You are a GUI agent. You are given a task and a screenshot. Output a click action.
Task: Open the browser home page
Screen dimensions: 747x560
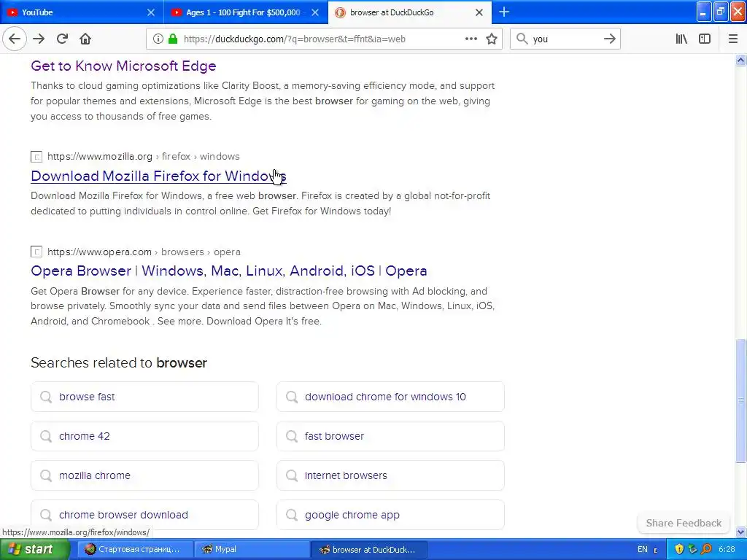point(85,39)
